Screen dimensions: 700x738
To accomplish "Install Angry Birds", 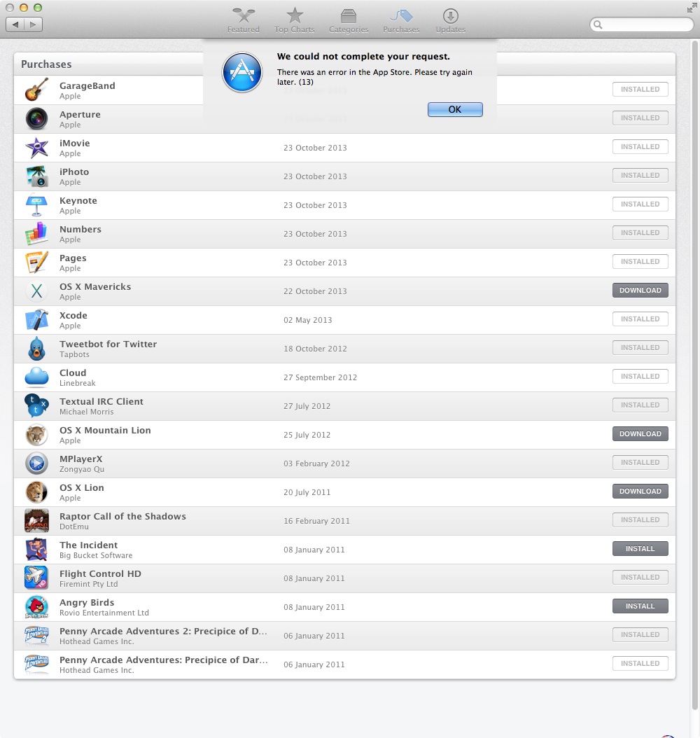I will point(640,606).
